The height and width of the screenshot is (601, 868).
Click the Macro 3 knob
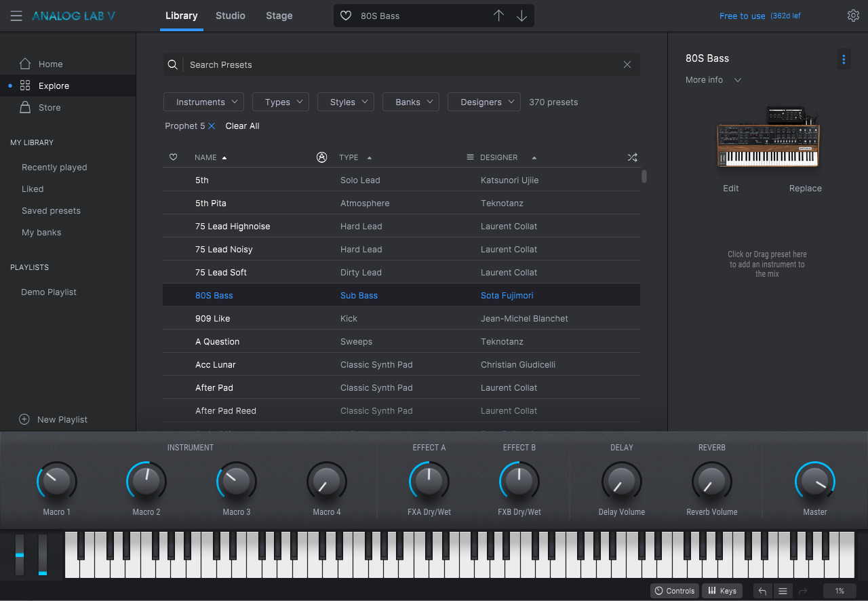[237, 482]
